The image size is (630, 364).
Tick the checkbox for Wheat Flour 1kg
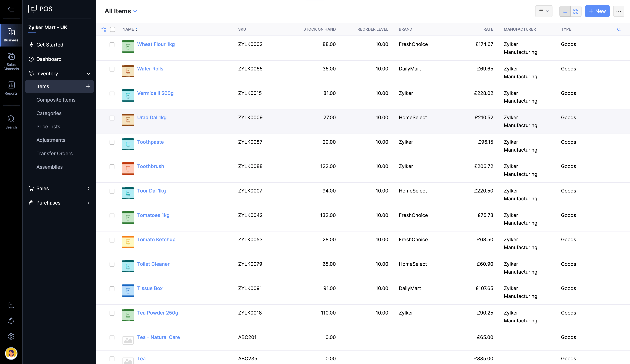tap(112, 45)
